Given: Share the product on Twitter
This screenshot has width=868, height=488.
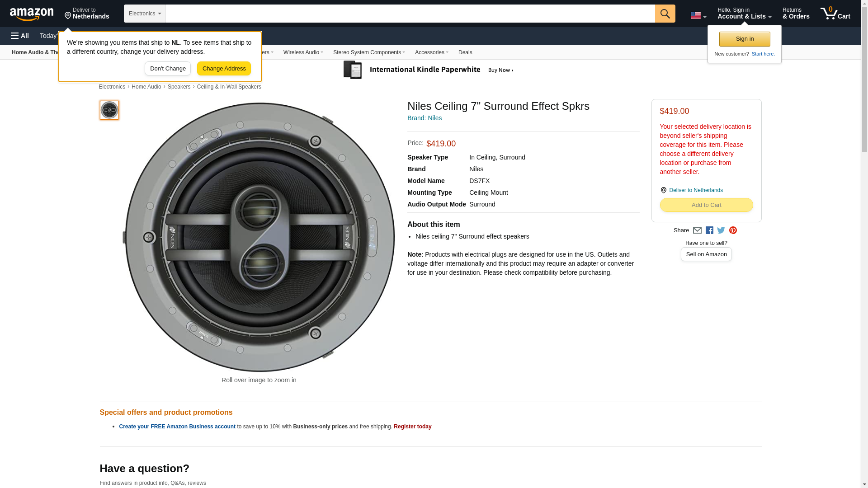Looking at the screenshot, I should pyautogui.click(x=721, y=230).
